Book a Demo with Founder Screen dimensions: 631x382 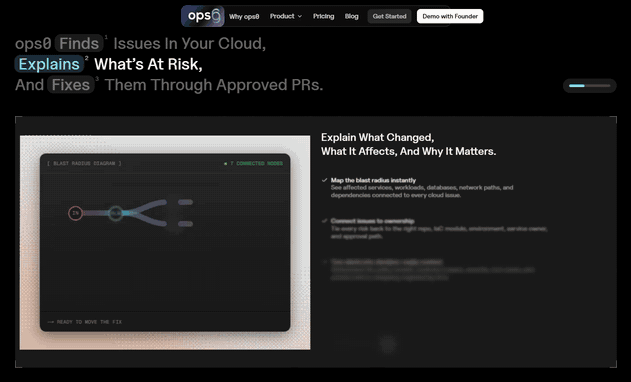pos(450,17)
